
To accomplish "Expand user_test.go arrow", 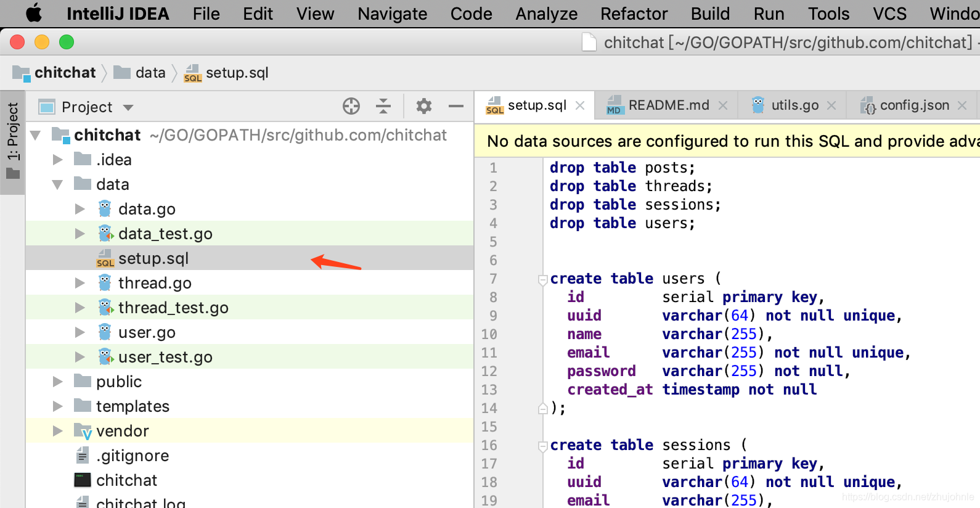I will pyautogui.click(x=80, y=357).
